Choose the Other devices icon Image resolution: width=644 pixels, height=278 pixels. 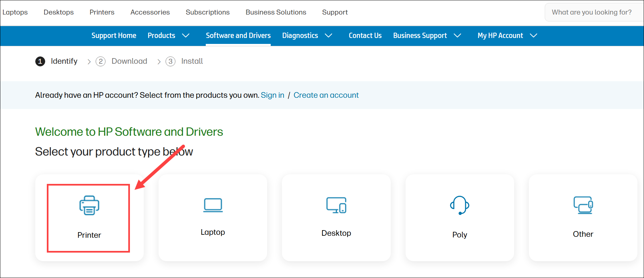coord(583,205)
